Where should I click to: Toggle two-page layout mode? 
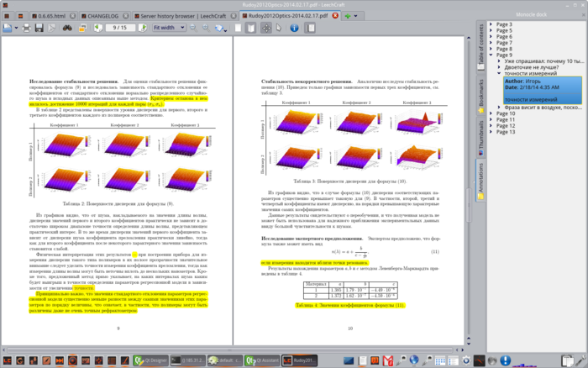(250, 28)
